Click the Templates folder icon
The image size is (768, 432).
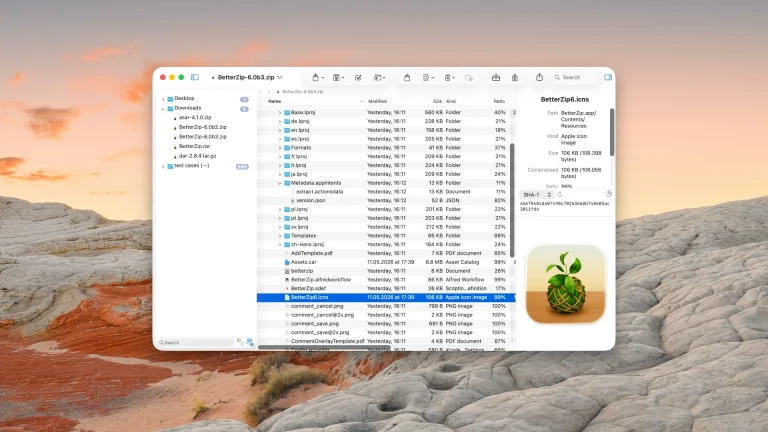(x=287, y=236)
